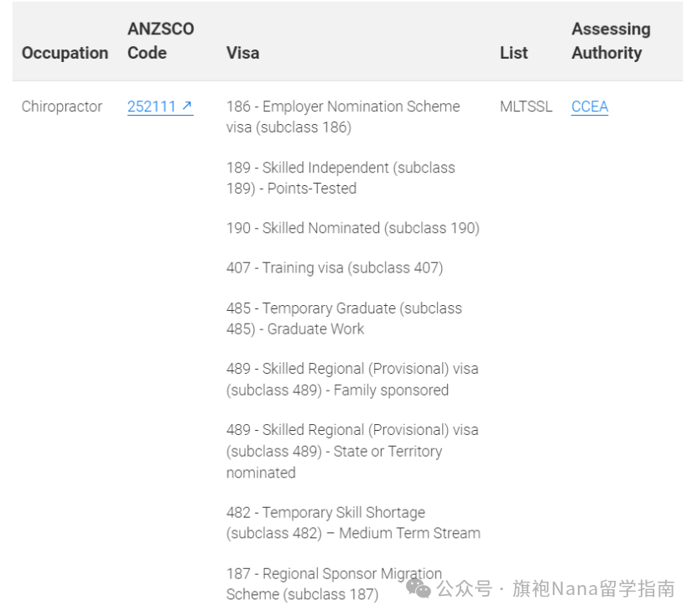Click the Assessing Authority column header
This screenshot has width=697, height=616.
tap(611, 41)
